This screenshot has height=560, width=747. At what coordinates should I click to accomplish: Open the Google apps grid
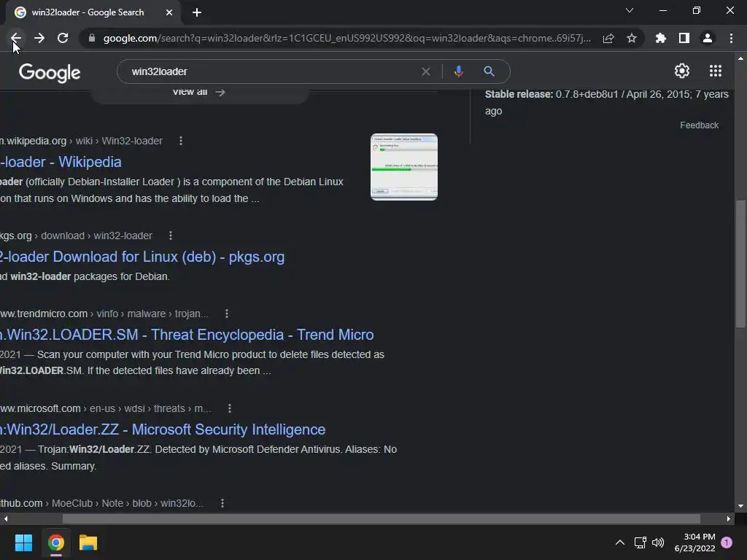[716, 71]
